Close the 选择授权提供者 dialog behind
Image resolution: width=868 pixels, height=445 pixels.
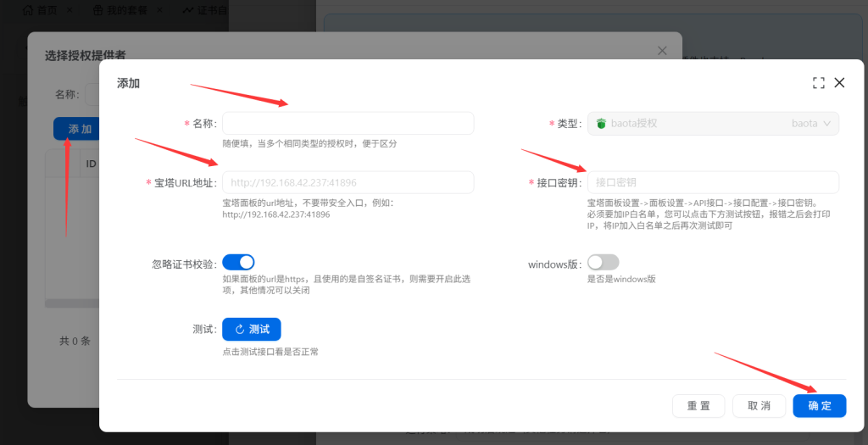662,51
